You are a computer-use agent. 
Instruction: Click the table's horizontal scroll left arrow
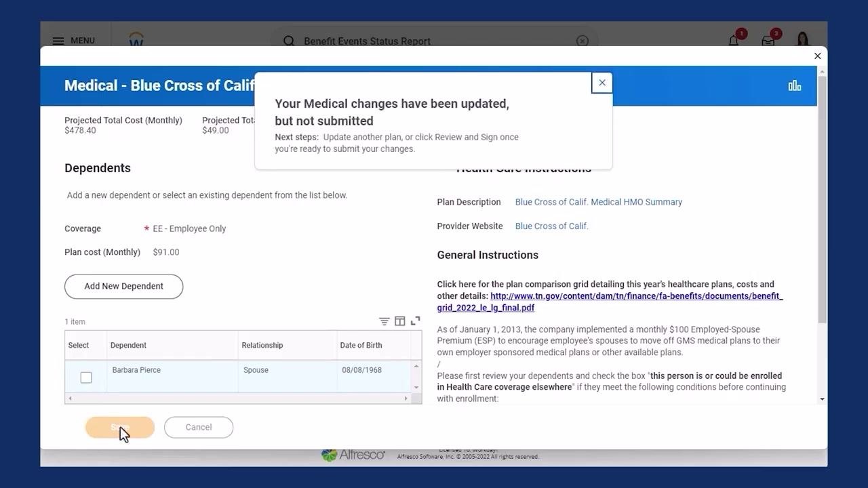pos(70,399)
